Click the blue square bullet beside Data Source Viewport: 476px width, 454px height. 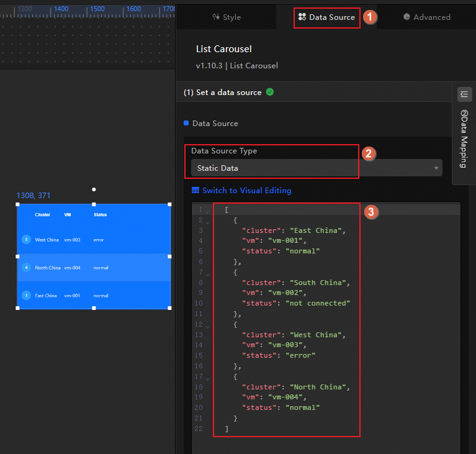pyautogui.click(x=186, y=123)
